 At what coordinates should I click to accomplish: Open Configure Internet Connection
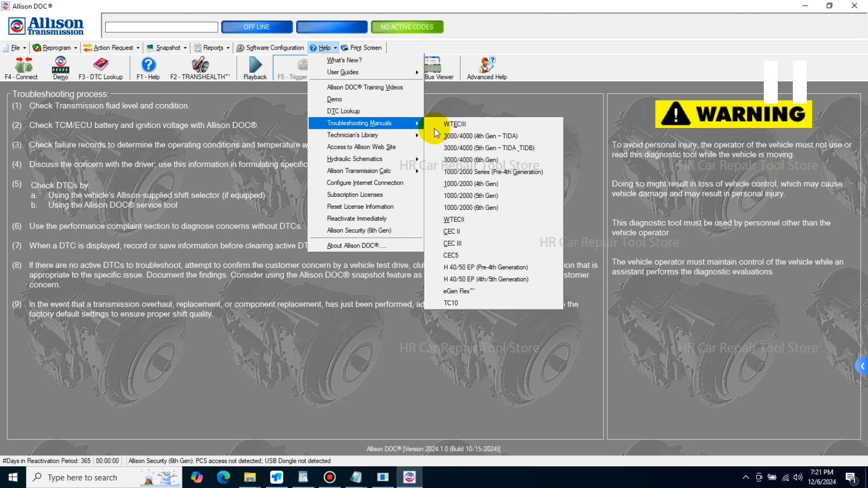[365, 182]
